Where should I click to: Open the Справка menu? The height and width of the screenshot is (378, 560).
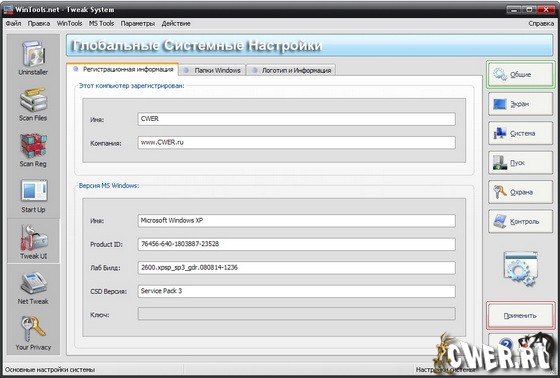[x=541, y=23]
